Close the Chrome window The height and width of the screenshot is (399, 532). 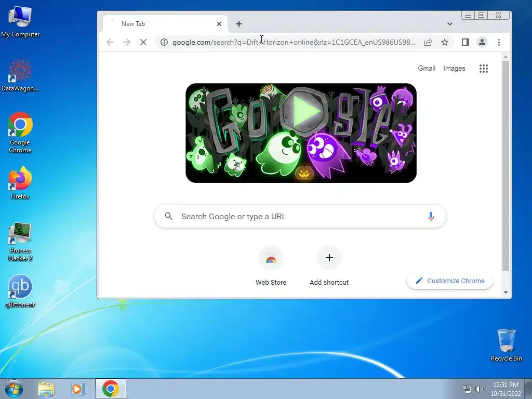pos(498,15)
